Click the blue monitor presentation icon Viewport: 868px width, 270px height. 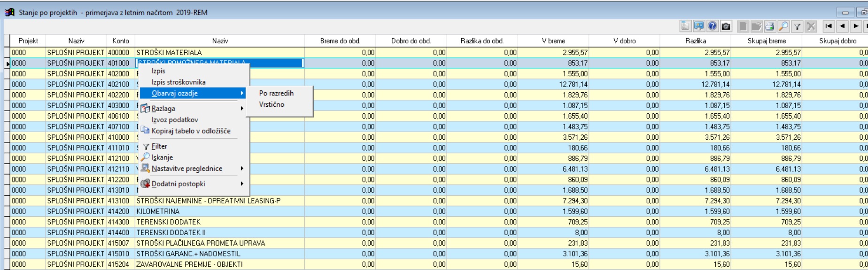coord(699,26)
